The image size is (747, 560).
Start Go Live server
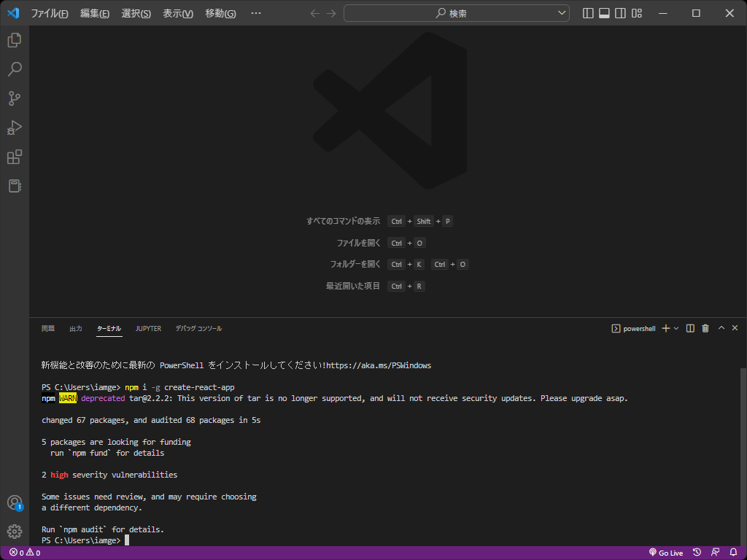pos(666,553)
